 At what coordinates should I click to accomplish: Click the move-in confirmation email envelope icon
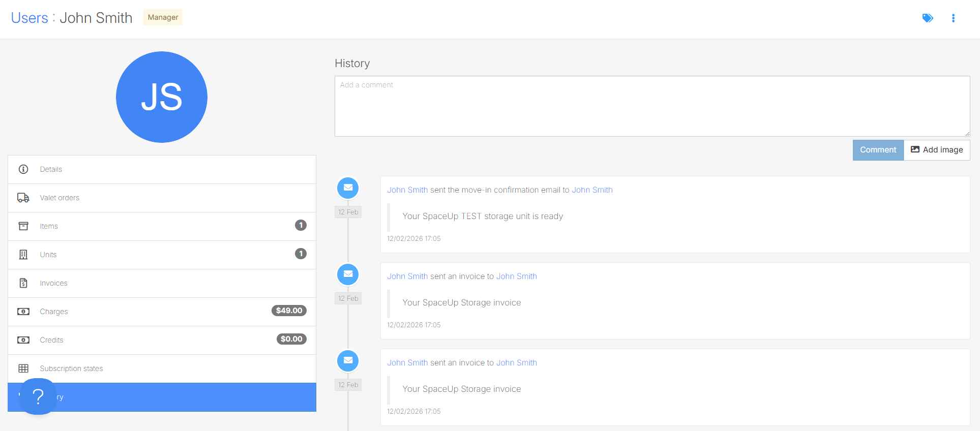348,188
